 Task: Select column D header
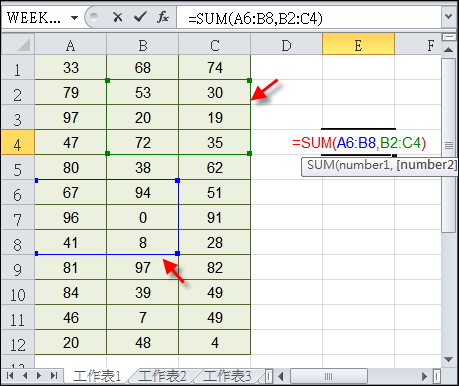(286, 45)
